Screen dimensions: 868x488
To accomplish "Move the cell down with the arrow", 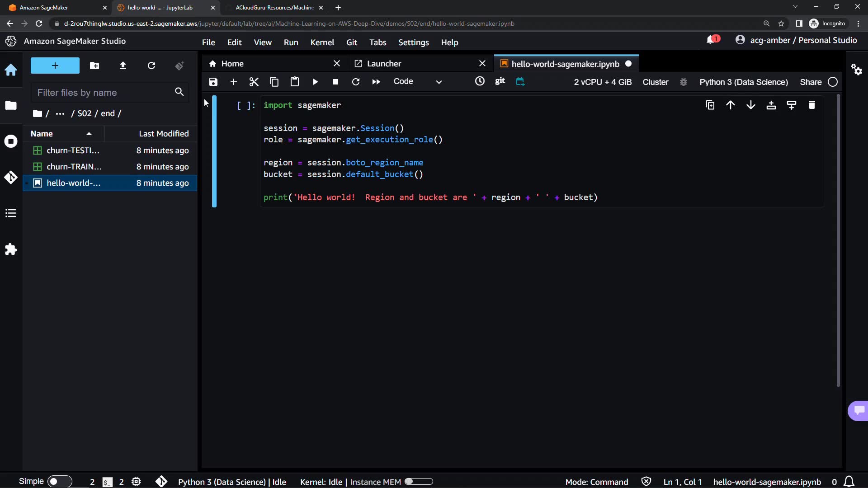I will (x=750, y=105).
